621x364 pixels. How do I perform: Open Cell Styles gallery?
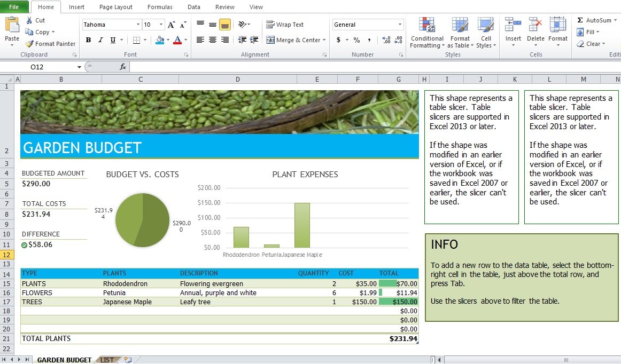486,33
